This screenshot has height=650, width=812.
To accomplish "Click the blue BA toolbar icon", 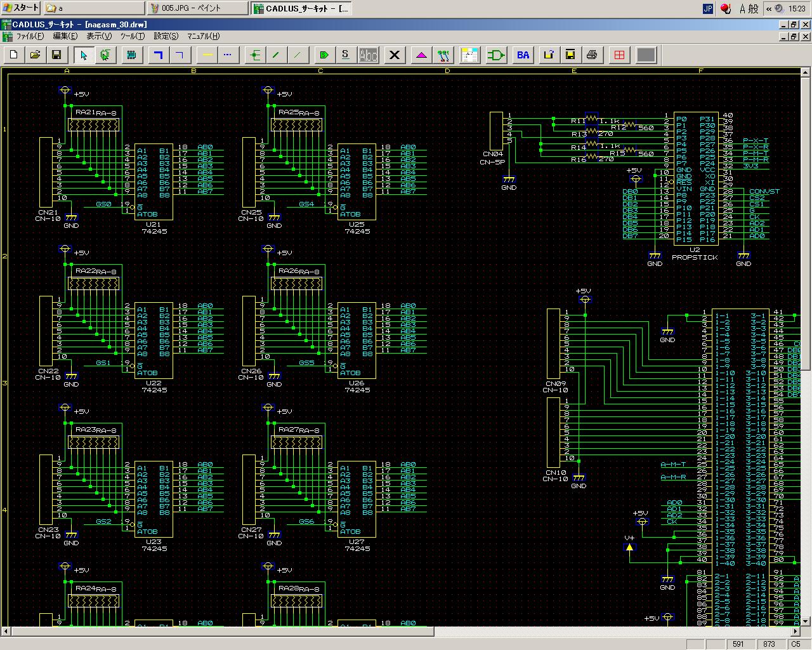I will 523,55.
